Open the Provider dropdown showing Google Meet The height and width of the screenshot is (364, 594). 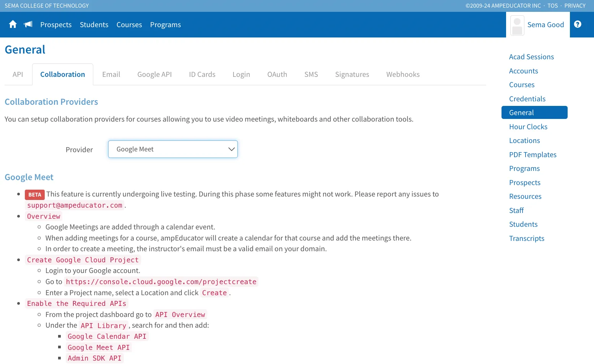(173, 149)
